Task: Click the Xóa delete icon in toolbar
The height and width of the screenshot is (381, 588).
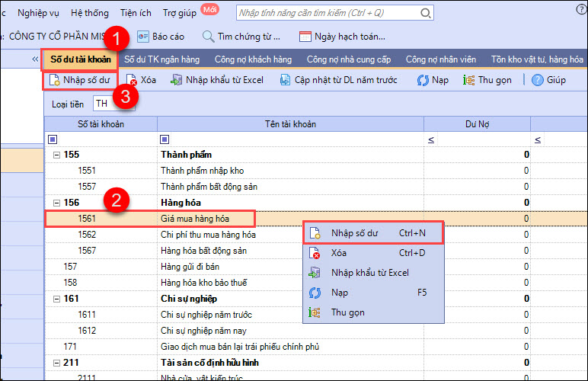Action: coord(131,80)
